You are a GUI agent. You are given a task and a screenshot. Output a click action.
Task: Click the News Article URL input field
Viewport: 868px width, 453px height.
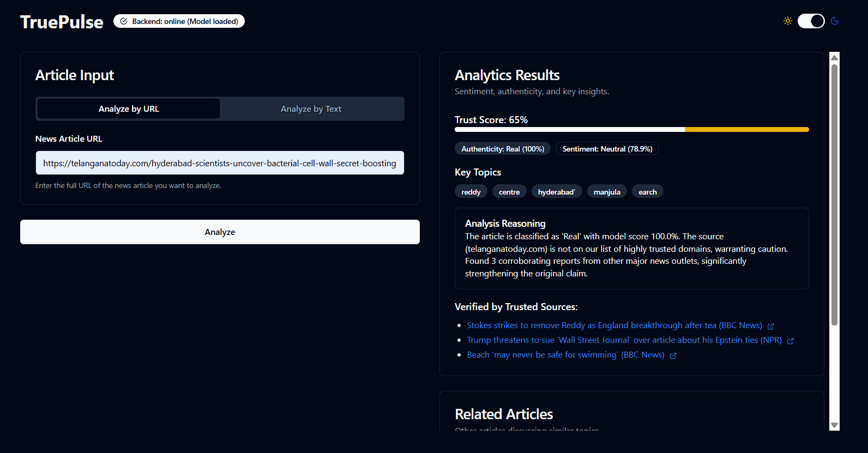tap(220, 163)
